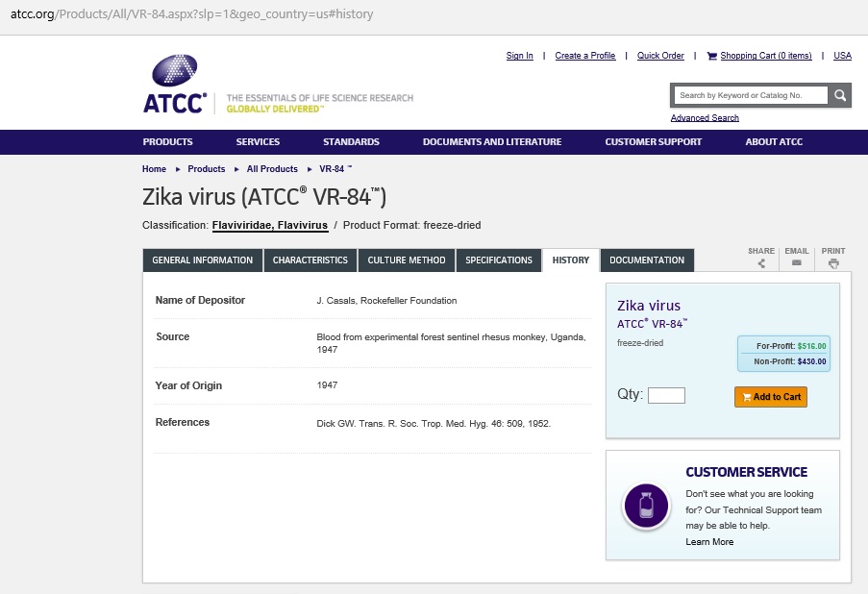Open the Customer Support menu
The width and height of the screenshot is (868, 594).
click(654, 141)
